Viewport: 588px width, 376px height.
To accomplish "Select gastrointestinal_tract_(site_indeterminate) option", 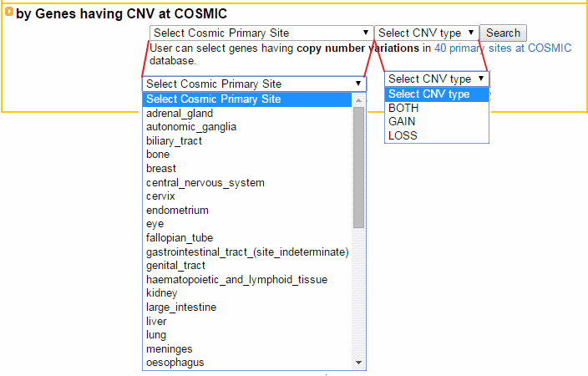I will [x=246, y=252].
